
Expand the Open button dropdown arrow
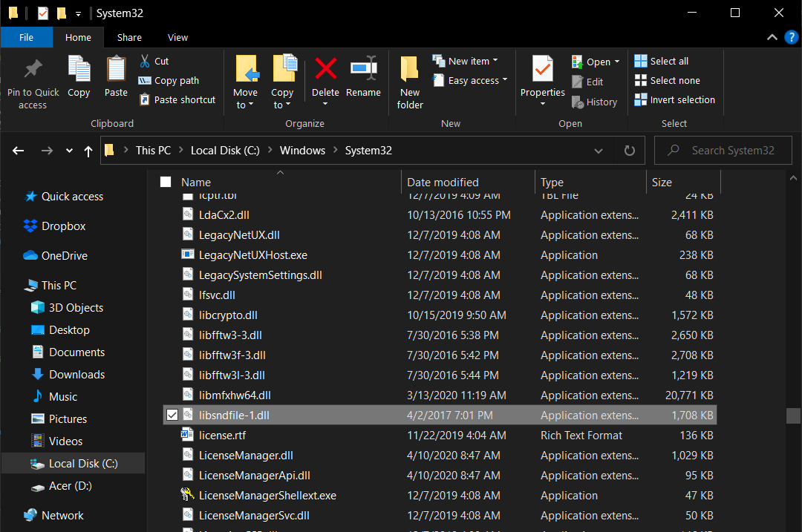[x=617, y=62]
